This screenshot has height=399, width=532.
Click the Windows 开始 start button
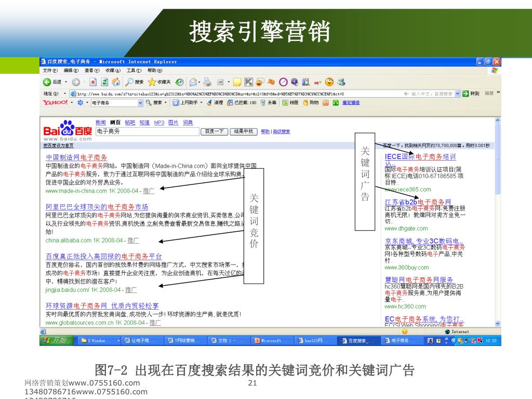(57, 340)
